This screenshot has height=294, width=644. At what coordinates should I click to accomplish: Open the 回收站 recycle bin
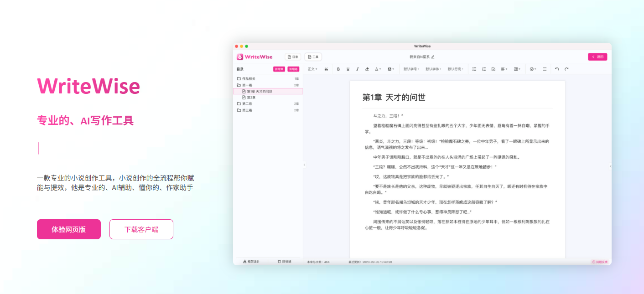(285, 262)
